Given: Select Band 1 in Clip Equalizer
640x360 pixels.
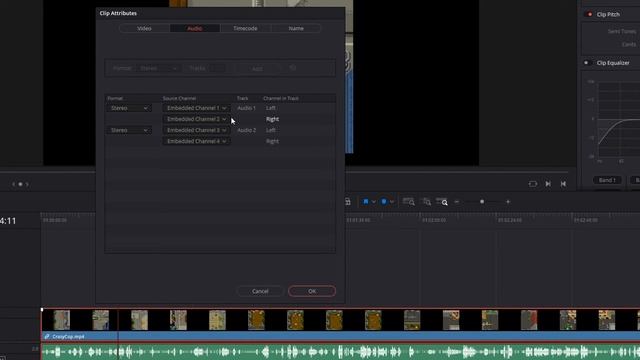Looking at the screenshot, I should click(x=607, y=180).
